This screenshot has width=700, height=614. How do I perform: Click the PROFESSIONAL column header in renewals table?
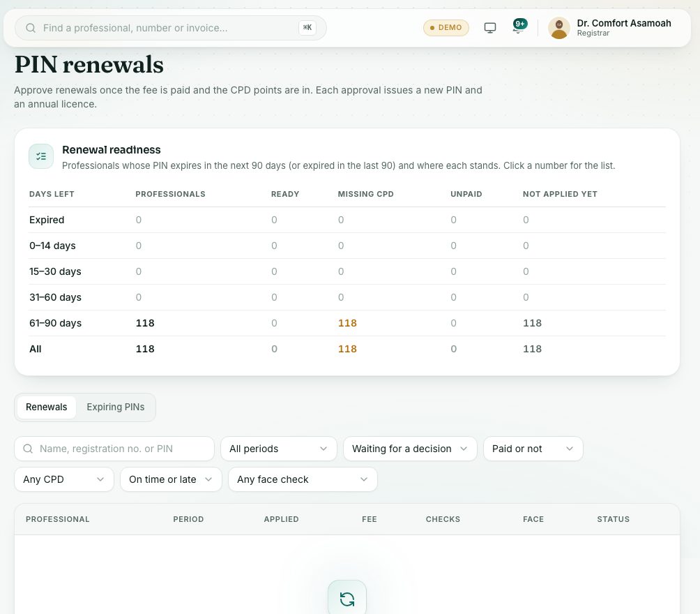(x=58, y=519)
